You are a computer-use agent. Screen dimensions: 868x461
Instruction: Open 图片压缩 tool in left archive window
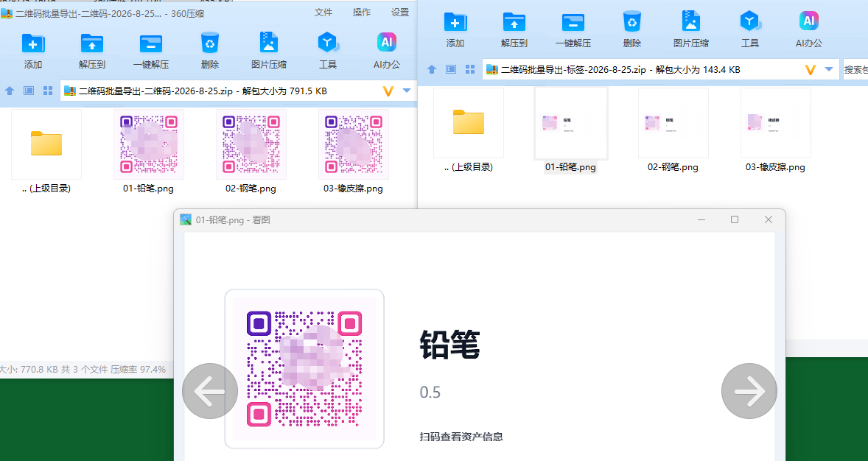(x=268, y=43)
